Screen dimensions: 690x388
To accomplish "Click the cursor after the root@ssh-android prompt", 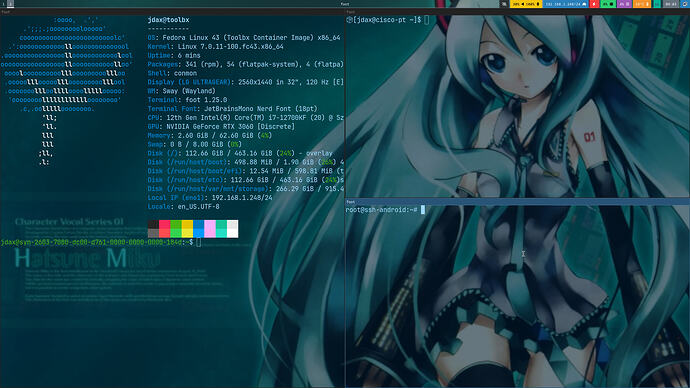I will point(423,210).
